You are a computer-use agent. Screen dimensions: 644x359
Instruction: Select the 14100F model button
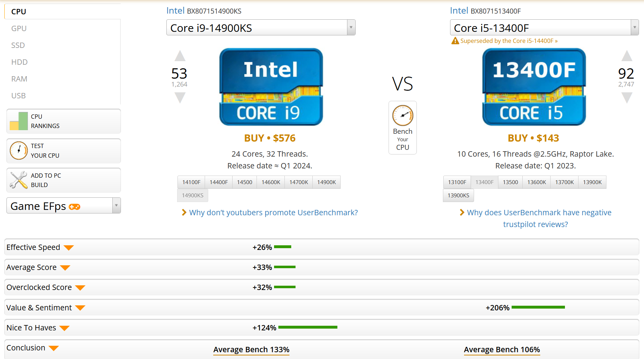tap(191, 182)
